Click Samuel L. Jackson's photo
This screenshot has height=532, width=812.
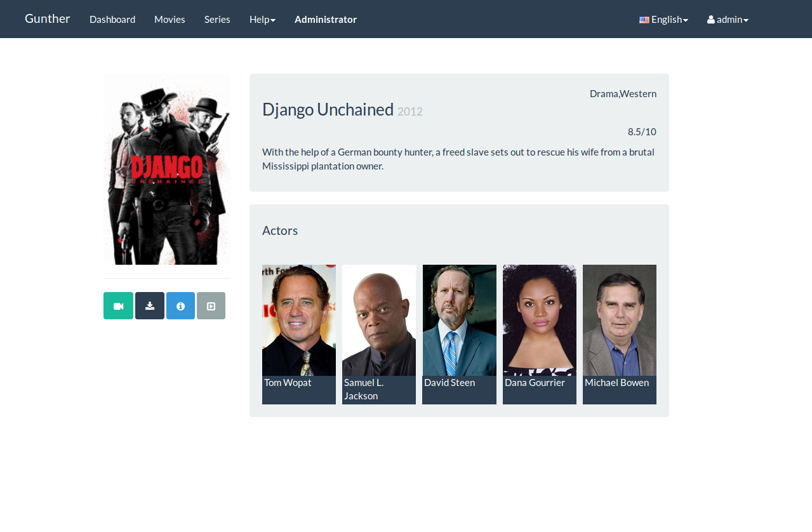[x=379, y=320]
